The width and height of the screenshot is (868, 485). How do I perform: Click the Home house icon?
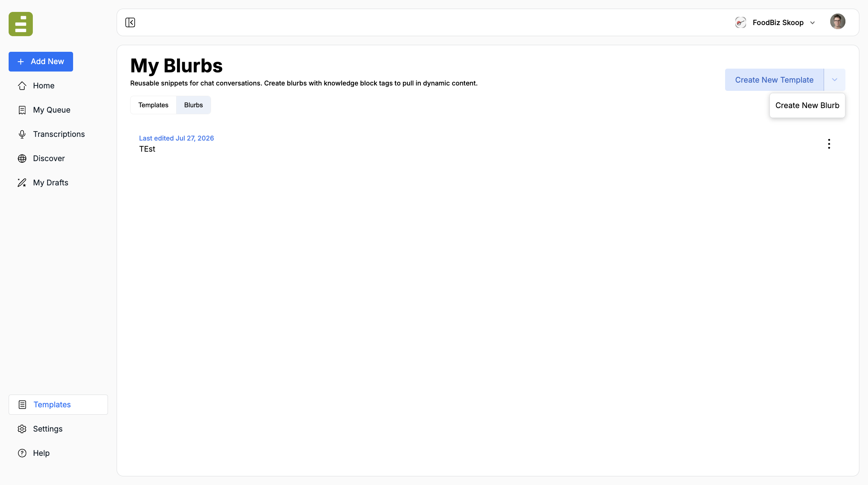coord(22,85)
